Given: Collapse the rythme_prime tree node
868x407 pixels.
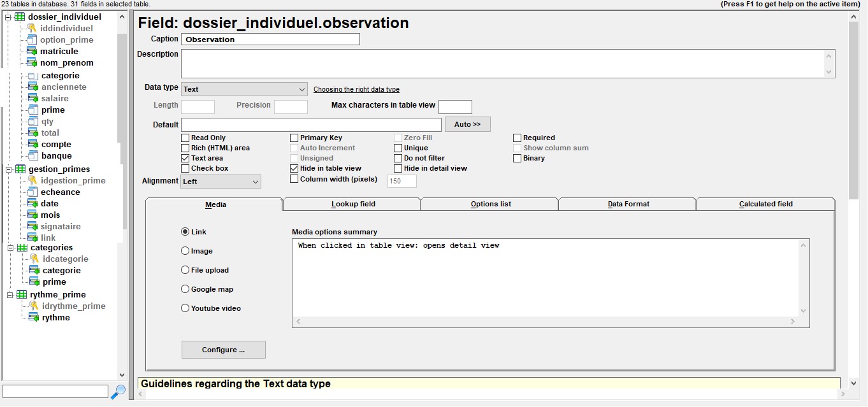Looking at the screenshot, I should [x=10, y=295].
